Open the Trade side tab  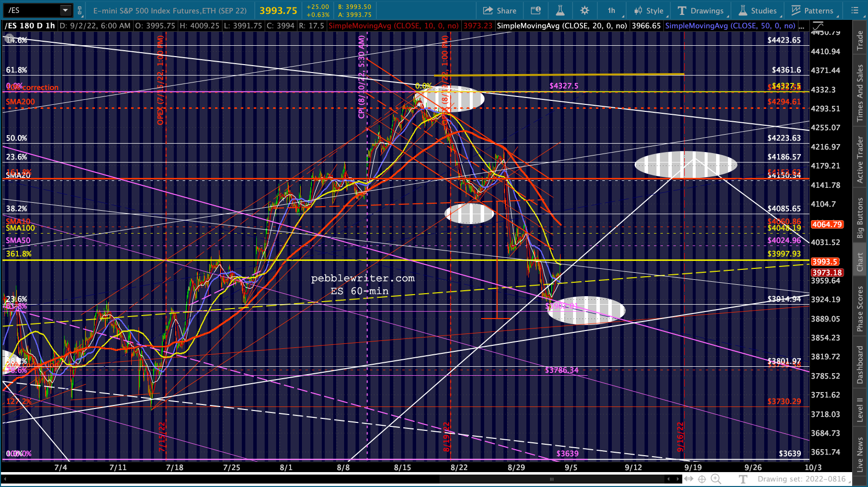860,41
